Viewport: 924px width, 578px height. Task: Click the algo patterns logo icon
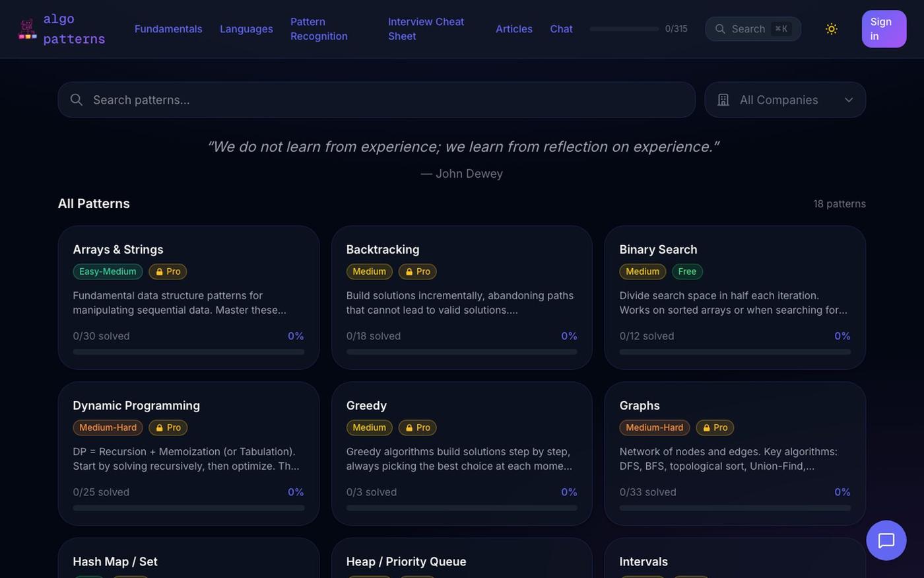pyautogui.click(x=27, y=29)
